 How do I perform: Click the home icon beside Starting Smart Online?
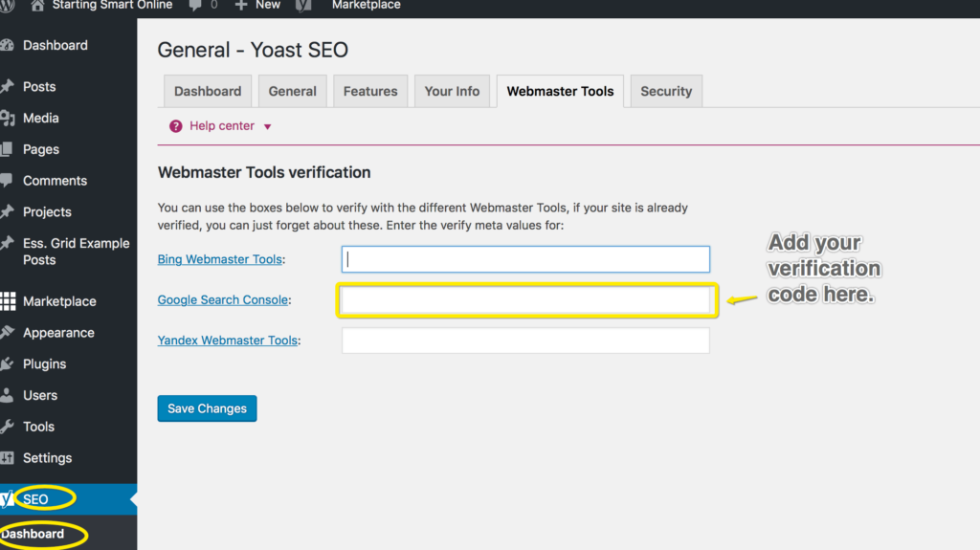coord(37,5)
